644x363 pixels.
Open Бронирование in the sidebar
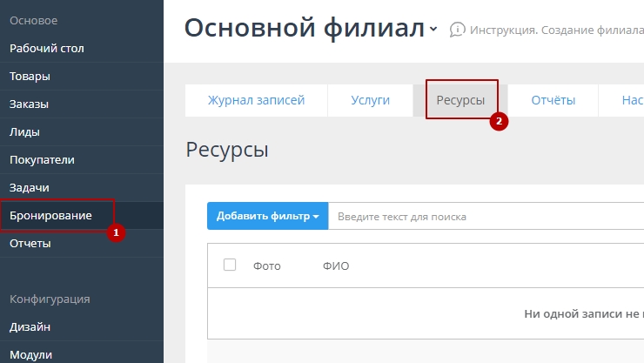click(x=50, y=215)
